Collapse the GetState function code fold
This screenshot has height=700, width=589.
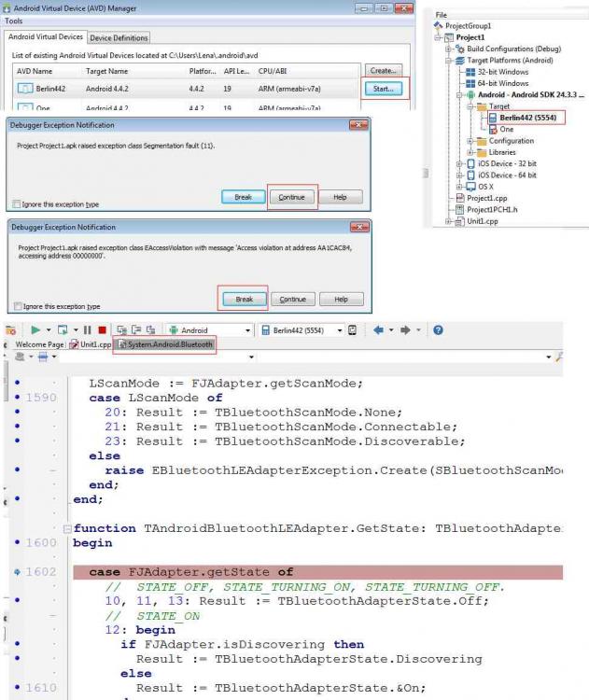point(67,528)
